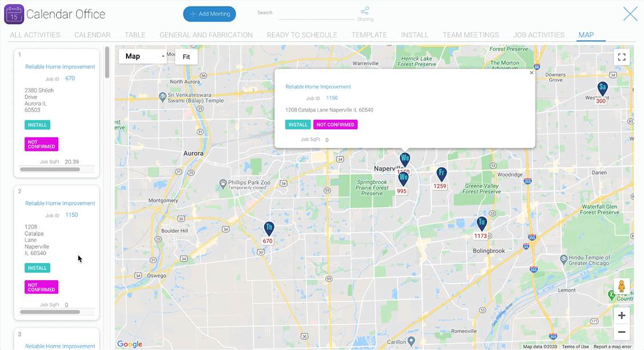
Task: Click the Phillips Park Zoo marker
Action: tap(222, 183)
